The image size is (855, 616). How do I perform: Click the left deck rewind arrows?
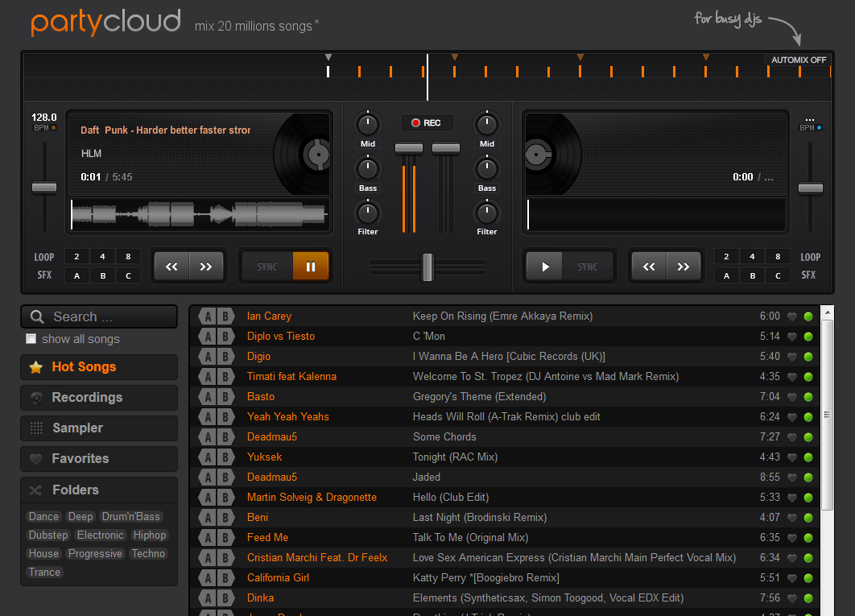point(171,267)
